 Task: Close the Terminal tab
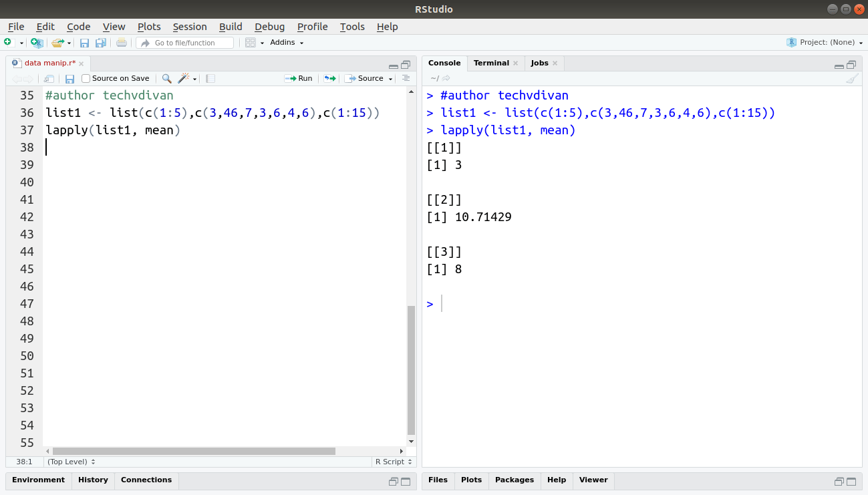coord(515,63)
